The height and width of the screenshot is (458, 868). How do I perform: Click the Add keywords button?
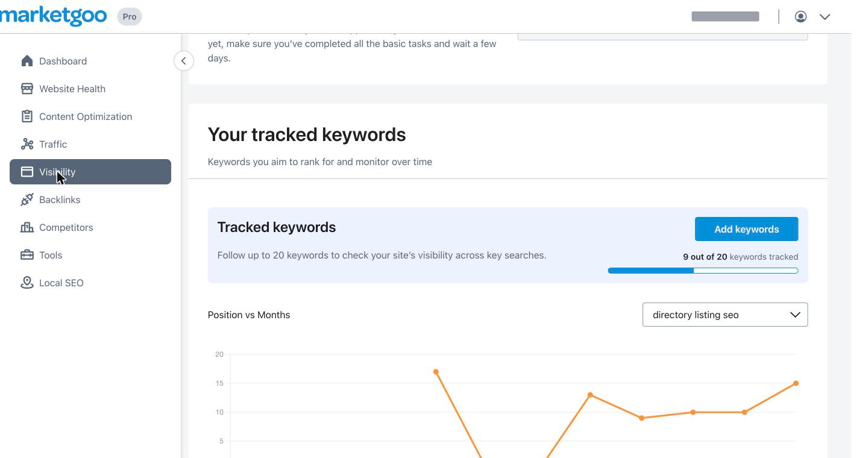[746, 229]
